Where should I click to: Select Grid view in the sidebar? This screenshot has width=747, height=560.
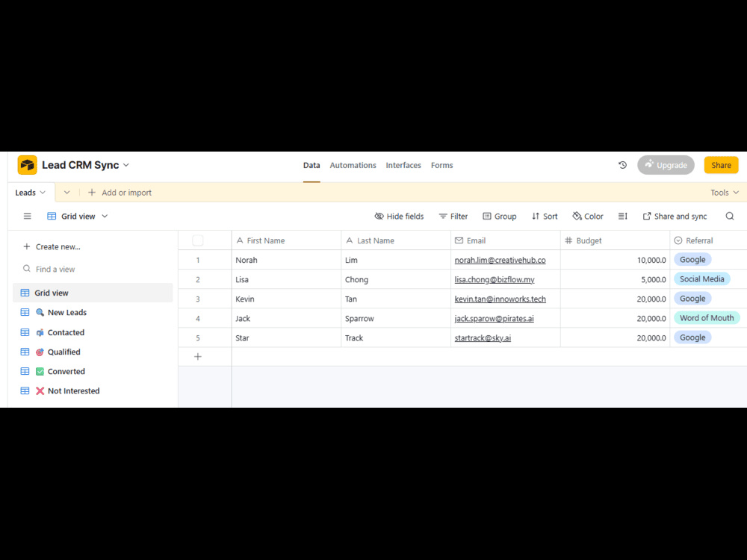pyautogui.click(x=93, y=293)
